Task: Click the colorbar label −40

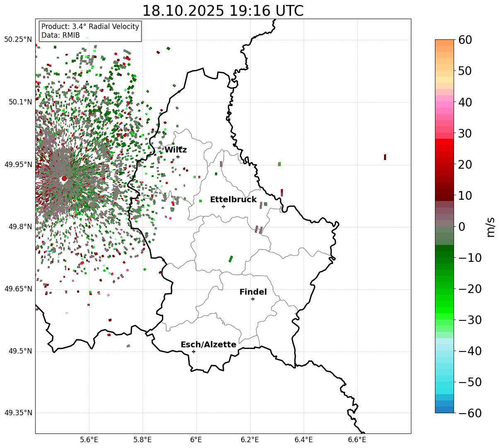Action: coord(470,351)
